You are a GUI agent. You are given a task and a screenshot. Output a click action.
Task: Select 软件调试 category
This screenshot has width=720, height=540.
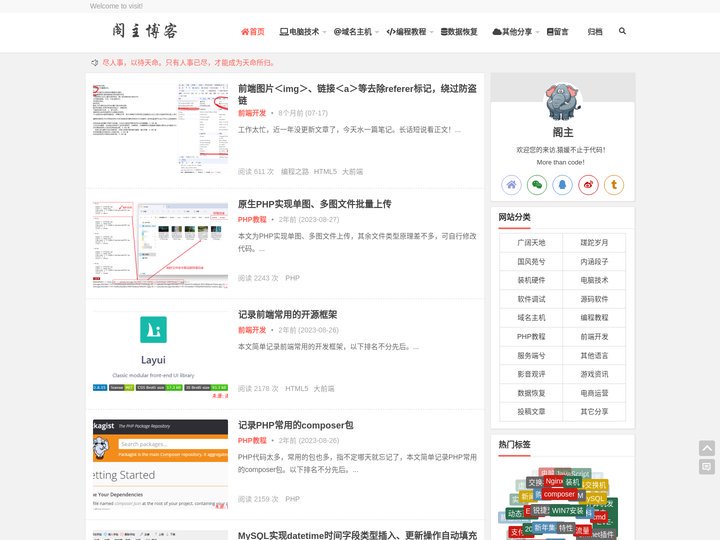click(x=531, y=299)
